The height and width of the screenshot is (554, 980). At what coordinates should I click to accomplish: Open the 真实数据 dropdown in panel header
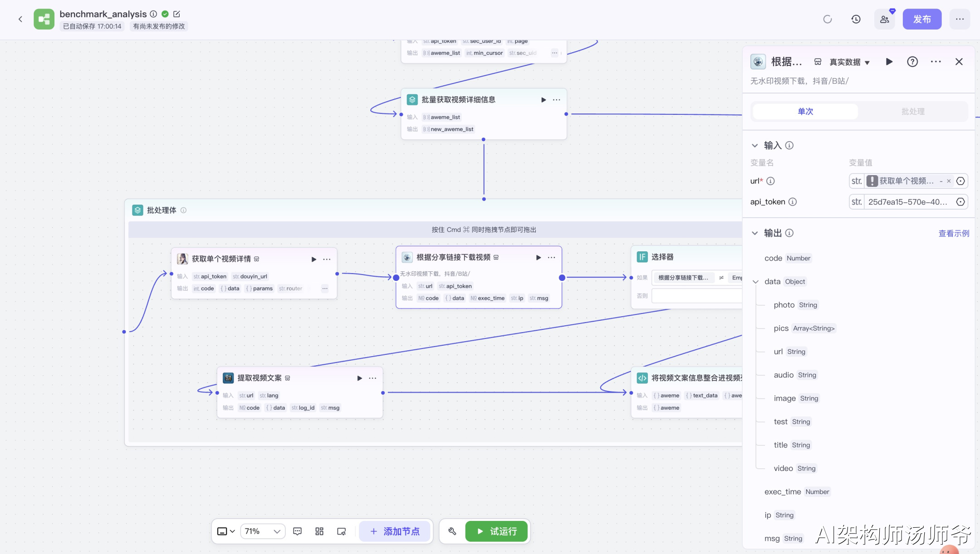coord(849,62)
